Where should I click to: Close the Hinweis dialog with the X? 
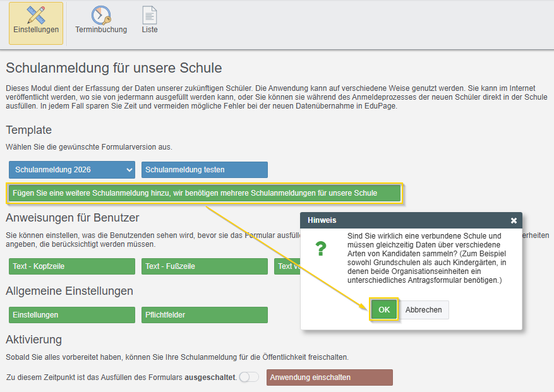(x=514, y=220)
